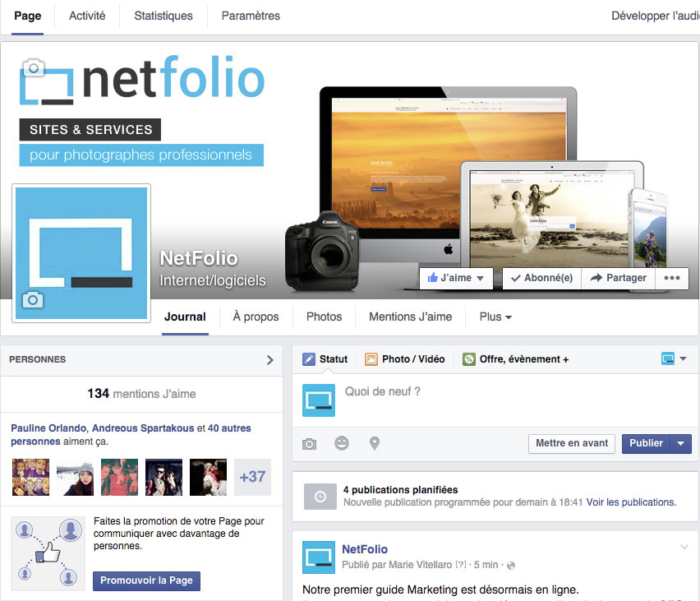700x601 pixels.
Task: Open Voir les publications link
Action: tap(631, 502)
